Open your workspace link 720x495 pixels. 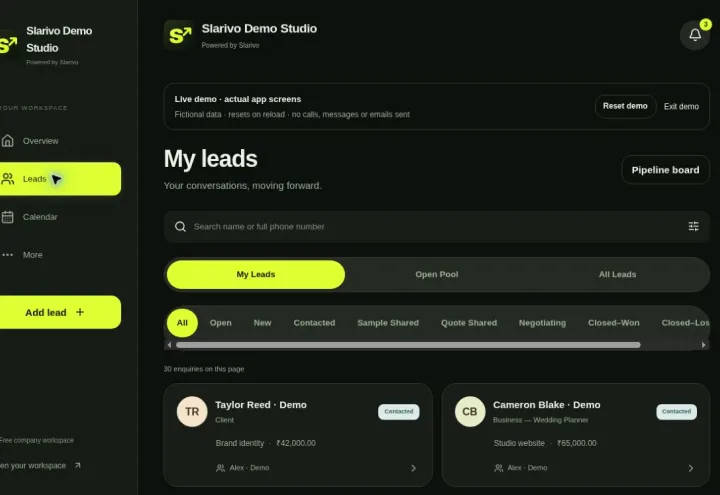(39, 466)
